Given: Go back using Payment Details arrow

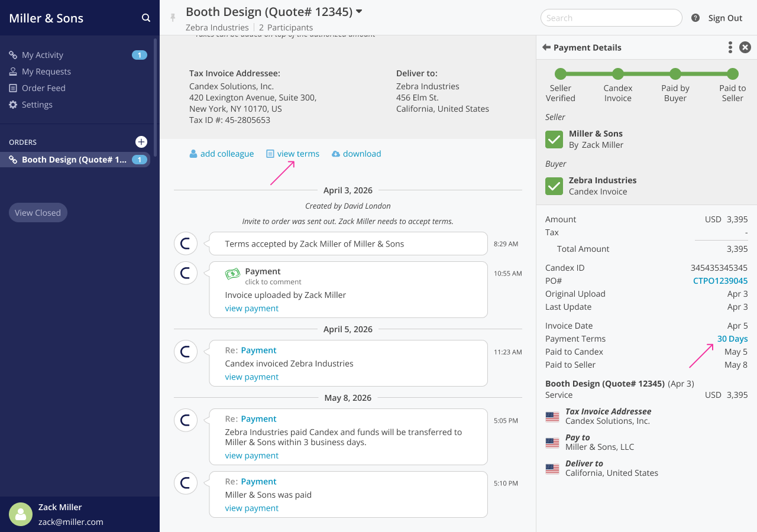Looking at the screenshot, I should (546, 47).
